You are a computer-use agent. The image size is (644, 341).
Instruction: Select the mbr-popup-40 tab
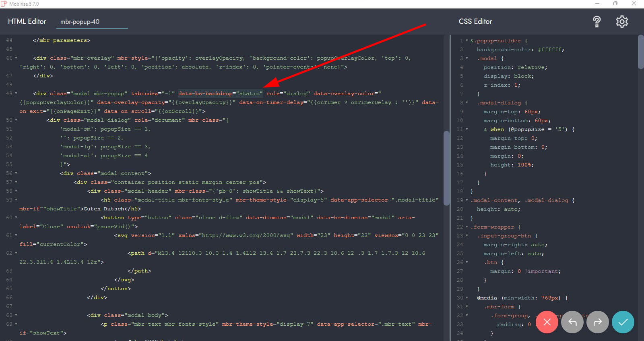80,22
